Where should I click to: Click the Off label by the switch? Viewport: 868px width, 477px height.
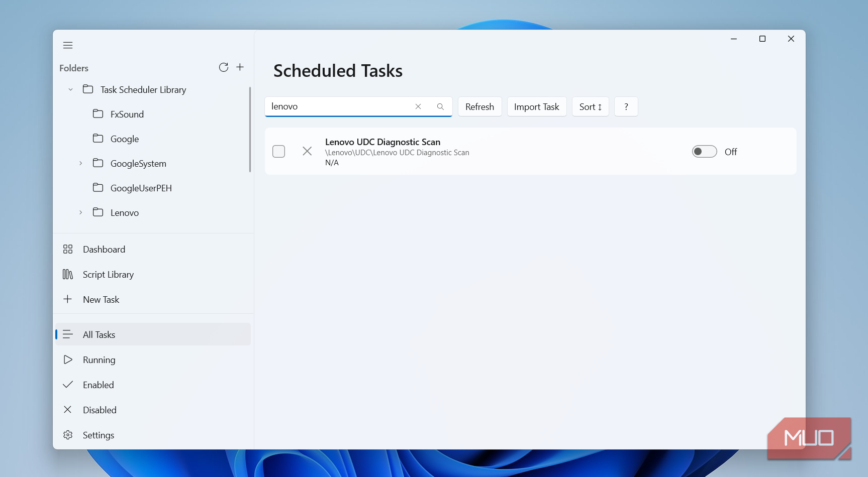pos(731,152)
